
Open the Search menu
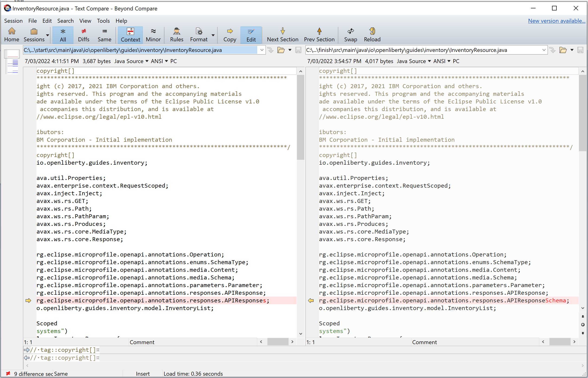65,21
